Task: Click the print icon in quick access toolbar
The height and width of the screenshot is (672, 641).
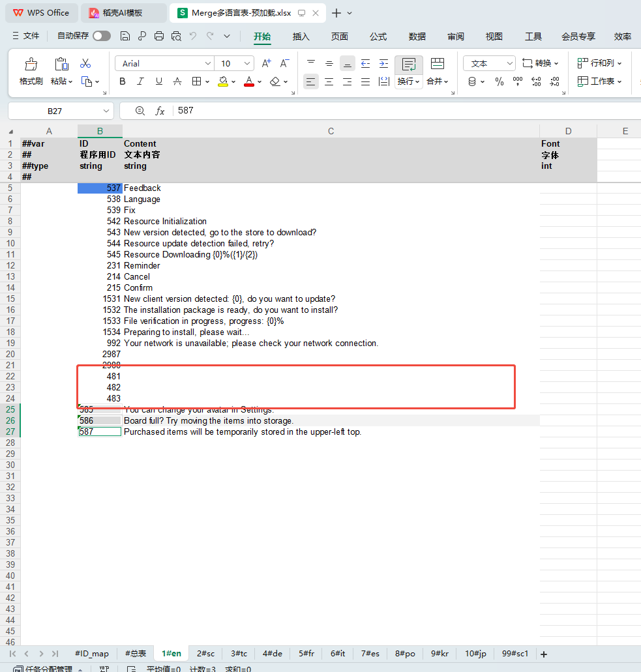Action: pos(158,37)
